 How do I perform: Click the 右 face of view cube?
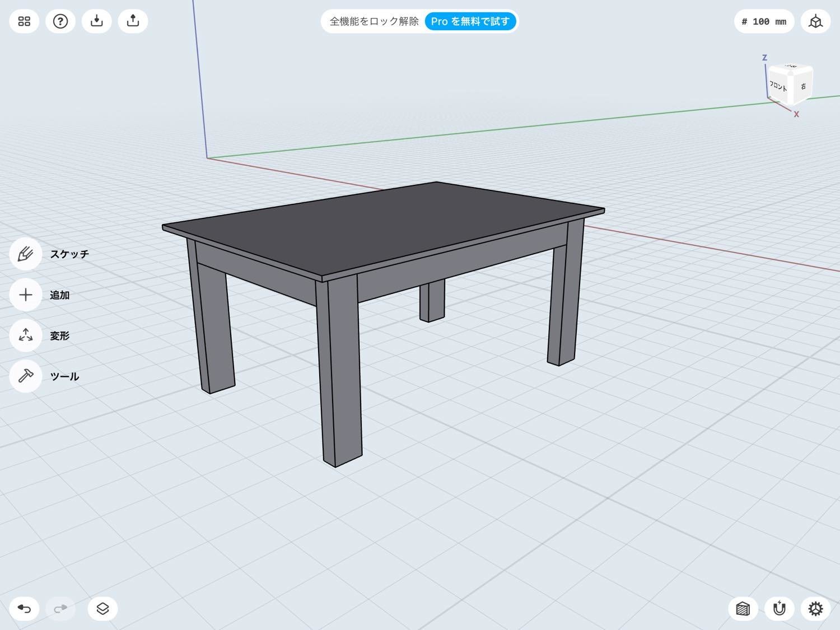click(802, 86)
